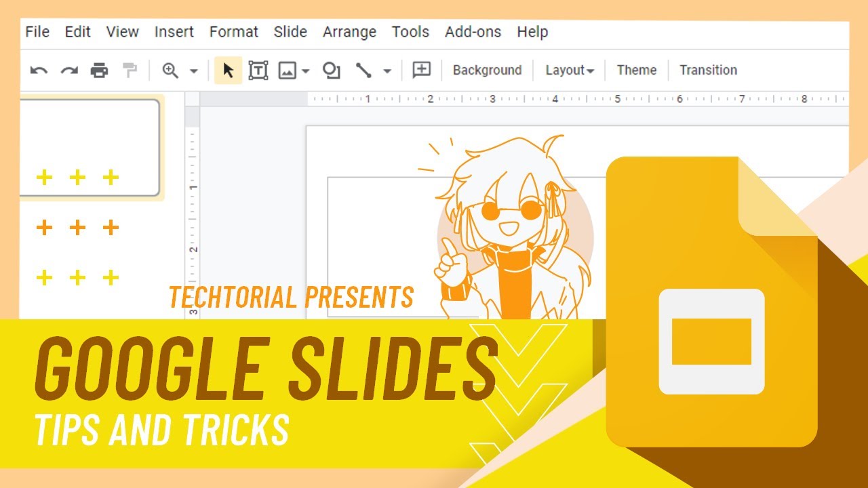Open the Slide menu
Viewport: 868px width, 488px height.
tap(290, 32)
